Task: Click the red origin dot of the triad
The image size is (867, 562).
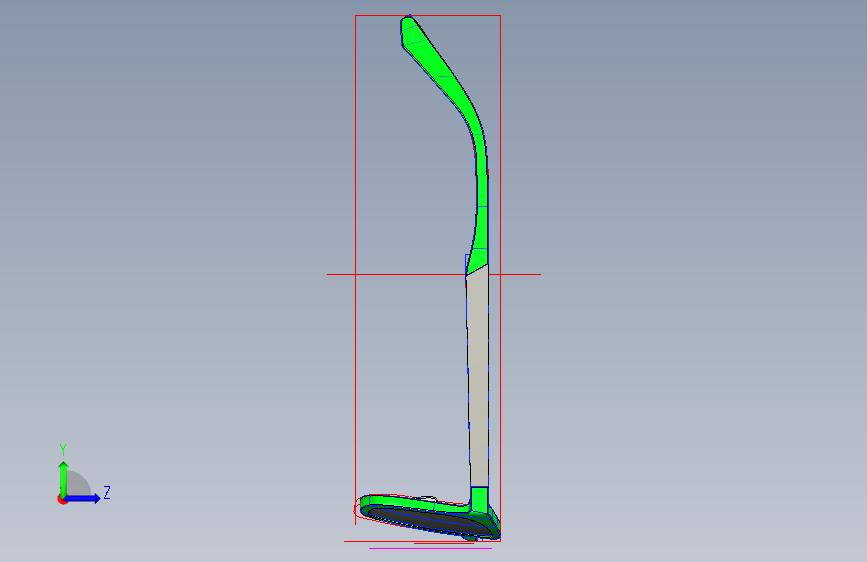Action: (x=62, y=499)
